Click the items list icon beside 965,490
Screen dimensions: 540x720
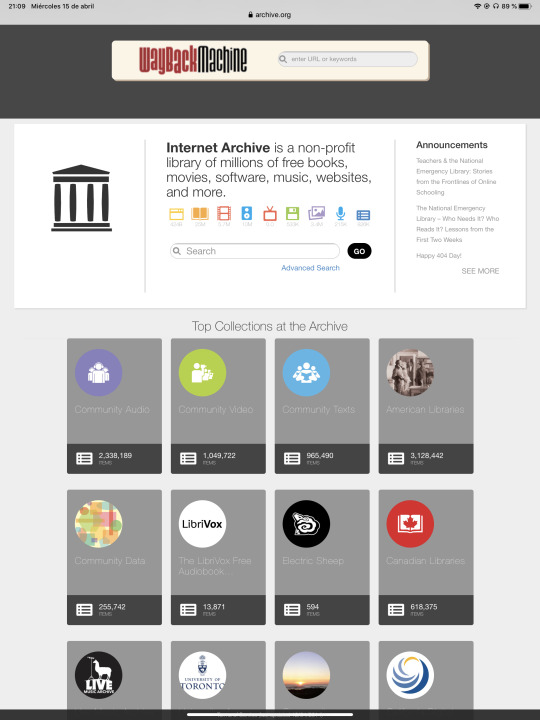pyautogui.click(x=292, y=458)
